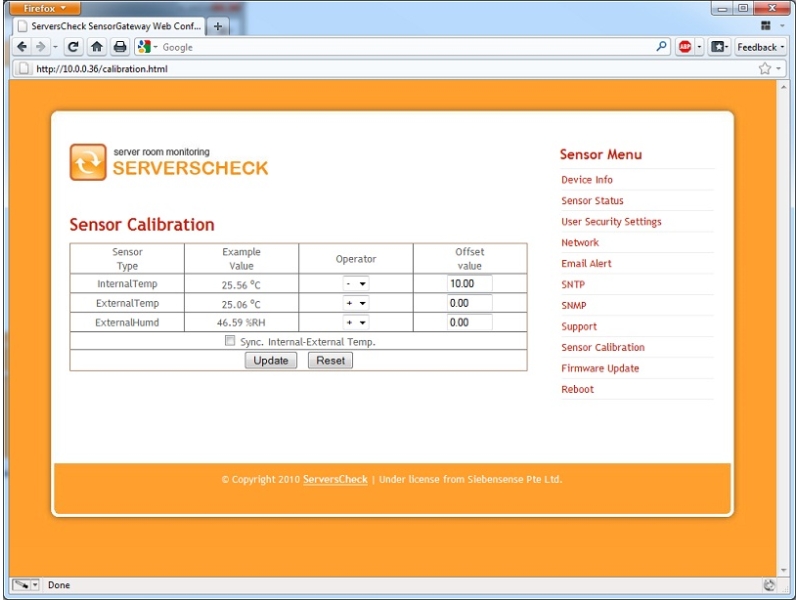Click the address bar URL field
The height and width of the screenshot is (600, 800).
(393, 68)
